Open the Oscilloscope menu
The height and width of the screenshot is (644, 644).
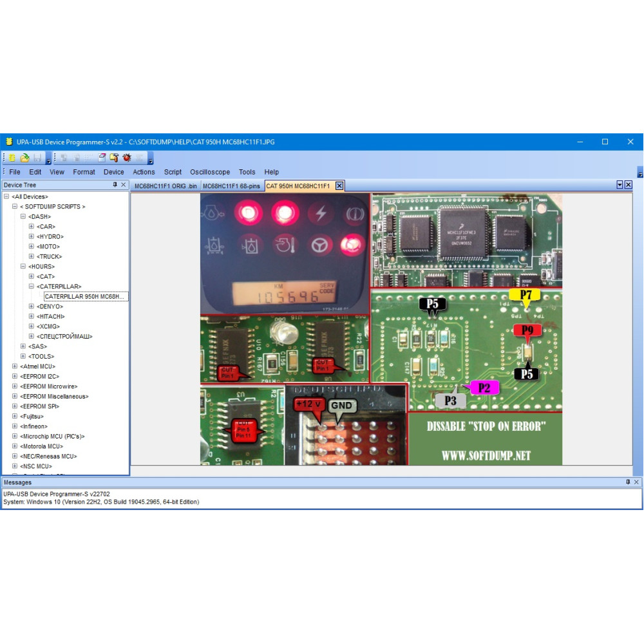tap(210, 172)
